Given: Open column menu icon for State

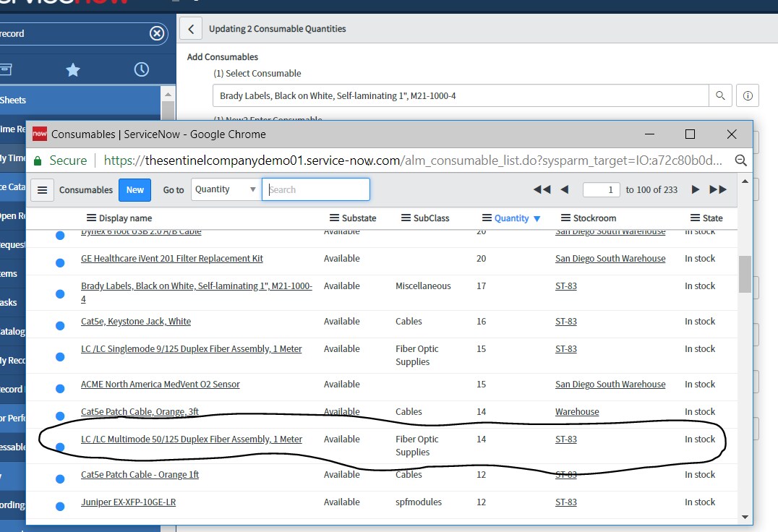Looking at the screenshot, I should coord(695,218).
